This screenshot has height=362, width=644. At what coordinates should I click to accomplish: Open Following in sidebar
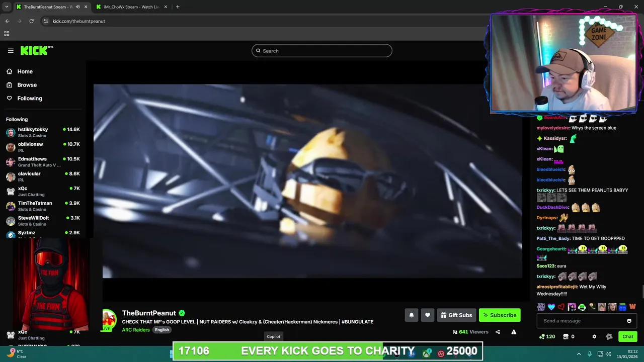24,99
